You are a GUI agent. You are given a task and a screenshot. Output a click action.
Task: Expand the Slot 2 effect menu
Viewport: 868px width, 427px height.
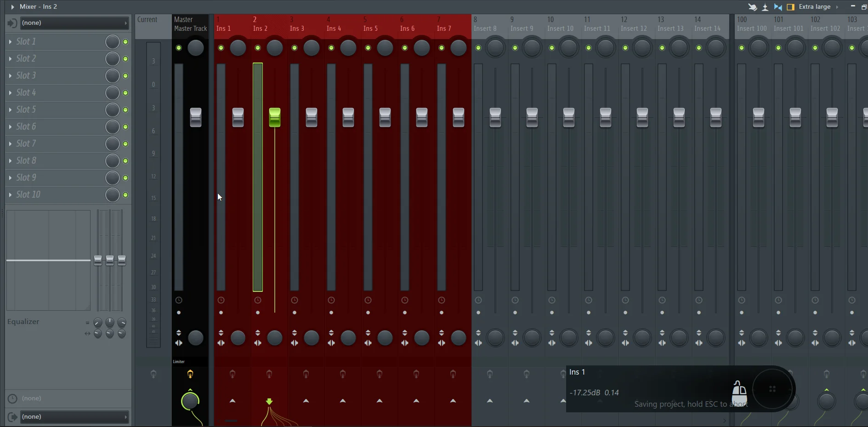(10, 59)
